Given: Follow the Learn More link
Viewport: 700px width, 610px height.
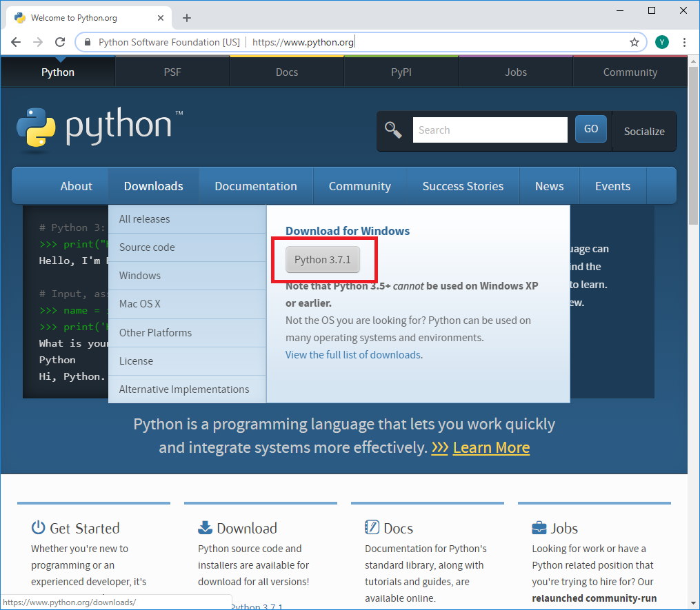Looking at the screenshot, I should tap(491, 447).
